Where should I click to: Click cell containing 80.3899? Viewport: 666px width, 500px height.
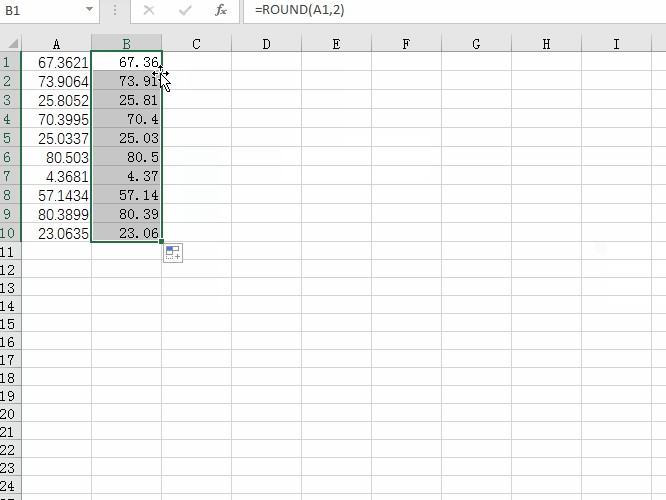(56, 214)
